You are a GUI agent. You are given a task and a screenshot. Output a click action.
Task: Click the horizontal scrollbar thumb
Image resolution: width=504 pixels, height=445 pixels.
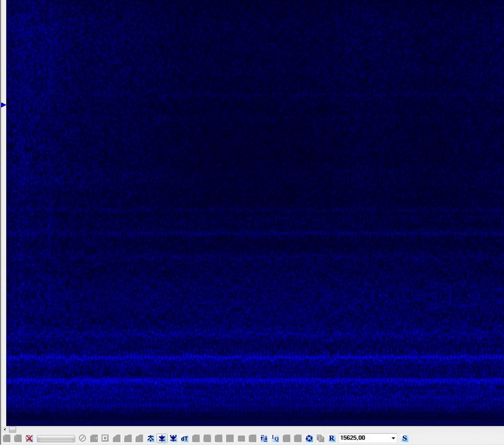coord(13,429)
